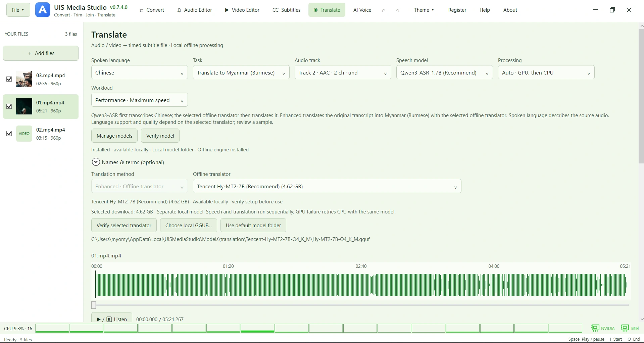644x343 pixels.
Task: Click the Add files button
Action: click(41, 53)
